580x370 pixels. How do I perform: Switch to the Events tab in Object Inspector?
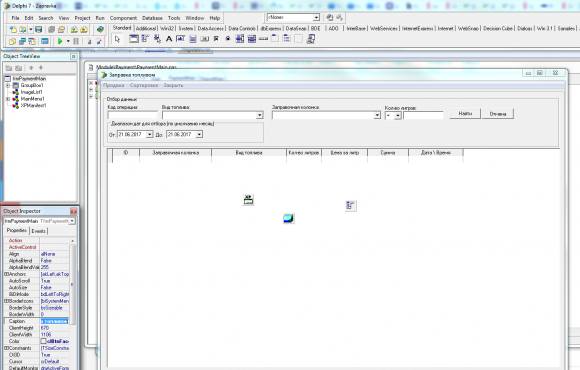point(38,231)
